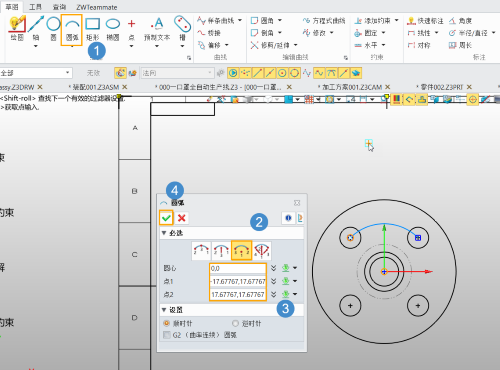Choose the angle-based fourth arc mode
The image size is (500, 370).
(x=261, y=251)
